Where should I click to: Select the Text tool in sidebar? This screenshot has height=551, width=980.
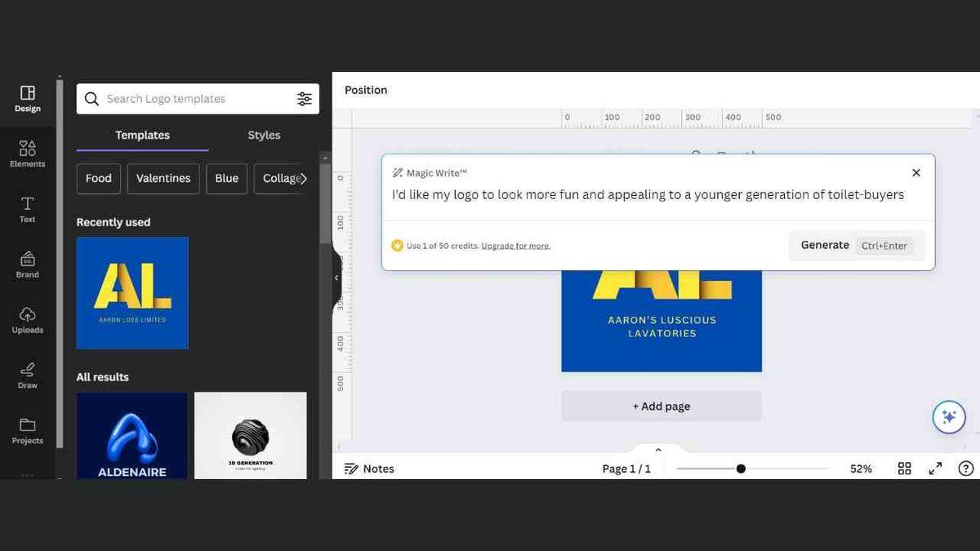click(27, 209)
